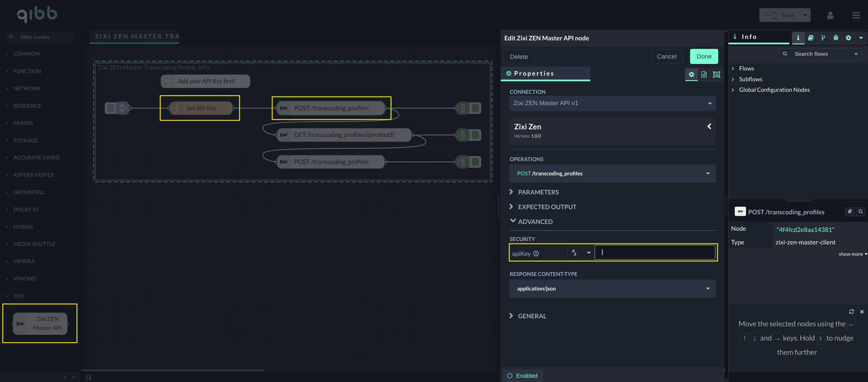This screenshot has width=868, height=382.
Task: Click the user account icon
Action: click(x=830, y=15)
